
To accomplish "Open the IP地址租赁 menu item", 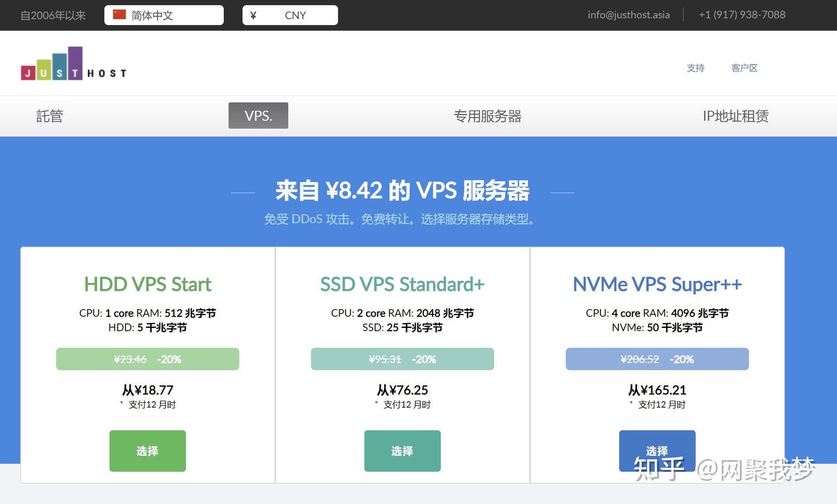I will (x=735, y=116).
